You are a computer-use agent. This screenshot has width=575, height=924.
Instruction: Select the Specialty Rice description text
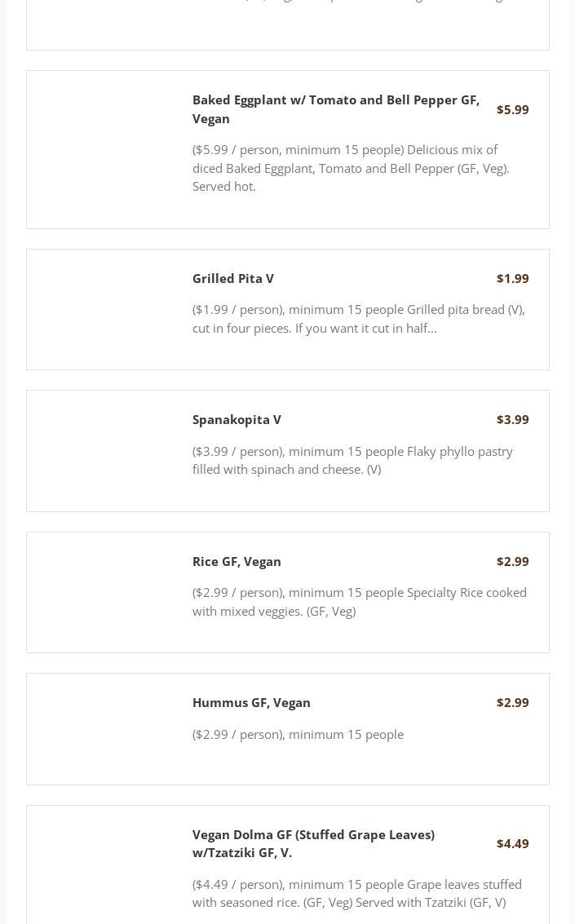point(359,602)
